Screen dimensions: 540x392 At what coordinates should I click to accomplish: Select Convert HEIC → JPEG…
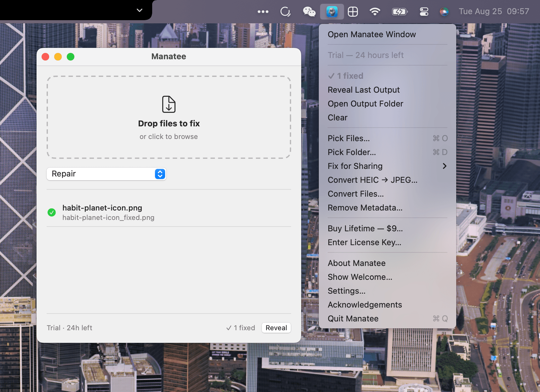[x=388, y=180]
